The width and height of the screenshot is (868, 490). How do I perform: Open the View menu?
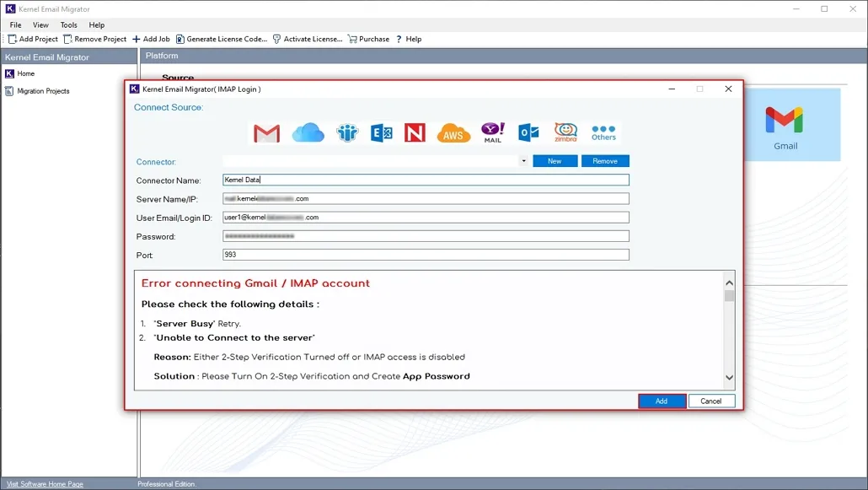point(40,24)
